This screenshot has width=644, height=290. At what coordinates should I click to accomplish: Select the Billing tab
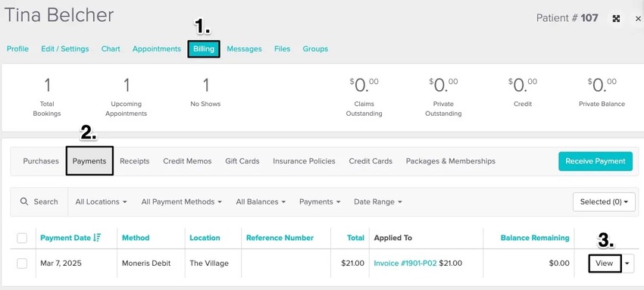pos(204,48)
